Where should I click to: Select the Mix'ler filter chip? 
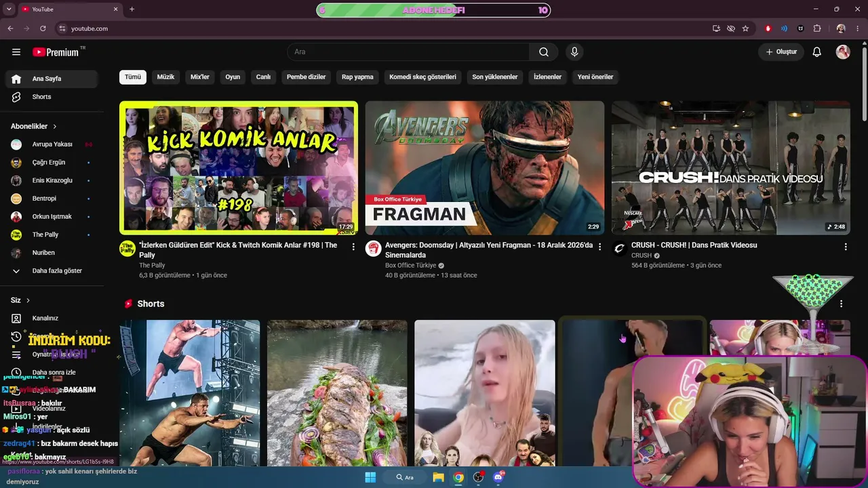[200, 77]
